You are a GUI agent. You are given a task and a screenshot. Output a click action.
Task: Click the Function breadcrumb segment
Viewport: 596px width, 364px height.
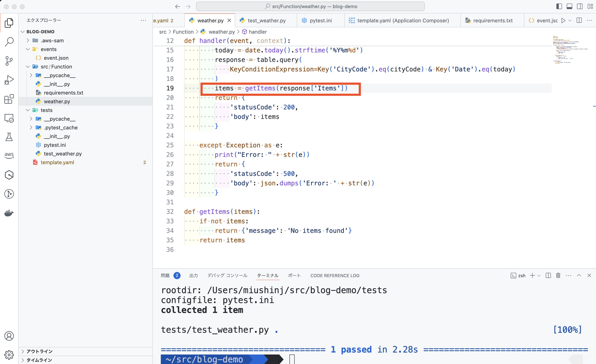coord(183,32)
